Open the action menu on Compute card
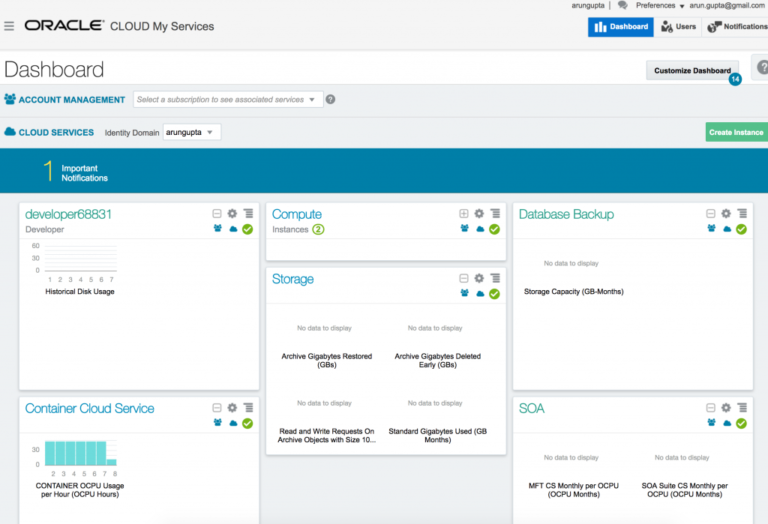This screenshot has width=768, height=524. [x=495, y=214]
